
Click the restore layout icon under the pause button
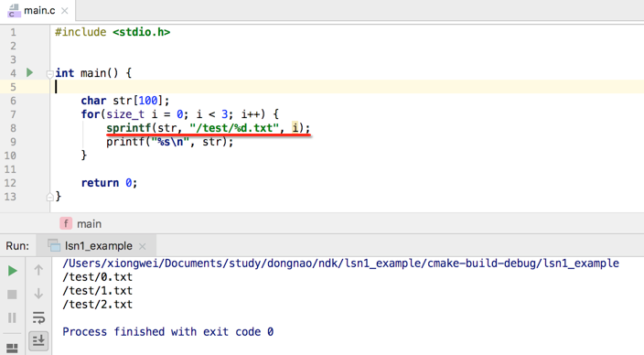point(12,348)
